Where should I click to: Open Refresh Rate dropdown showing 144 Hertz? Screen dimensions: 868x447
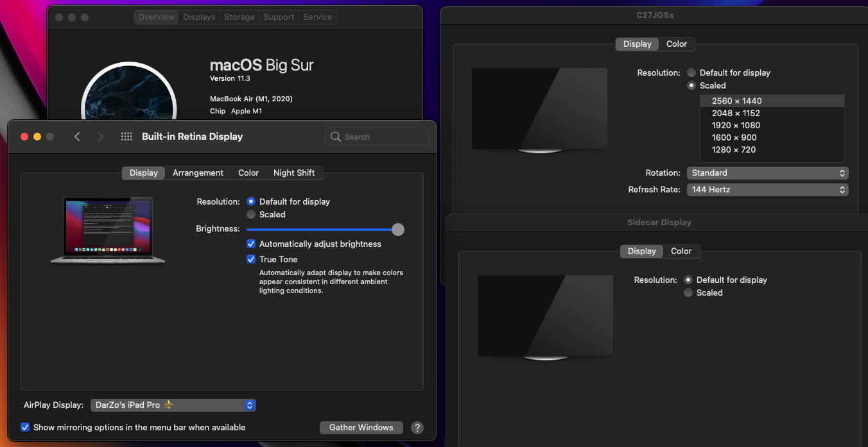click(x=767, y=190)
